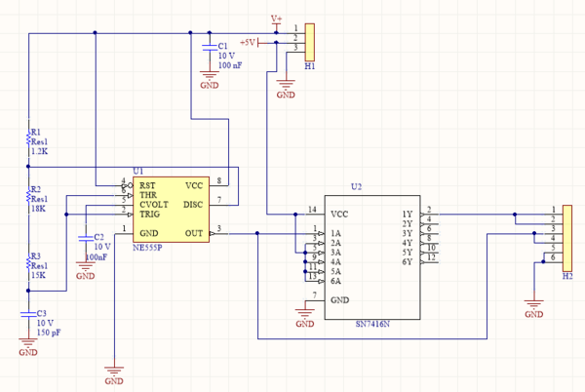
Task: Click the DISC pin label on U1
Action: 193,204
